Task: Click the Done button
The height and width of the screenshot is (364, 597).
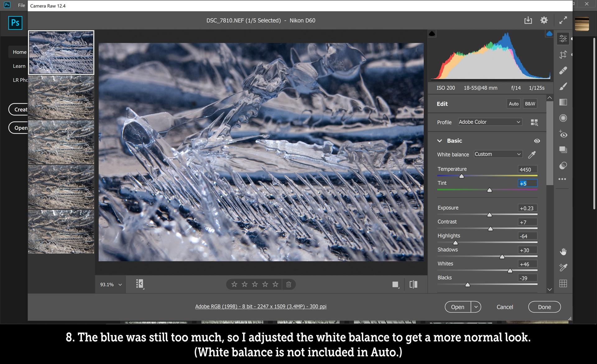Action: click(544, 307)
